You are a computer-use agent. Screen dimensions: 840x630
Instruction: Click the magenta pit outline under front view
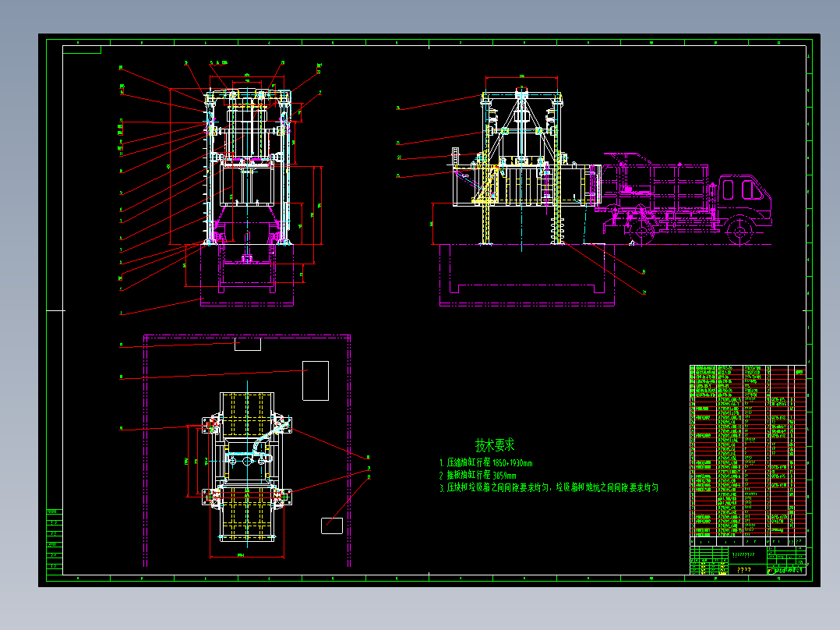click(247, 275)
